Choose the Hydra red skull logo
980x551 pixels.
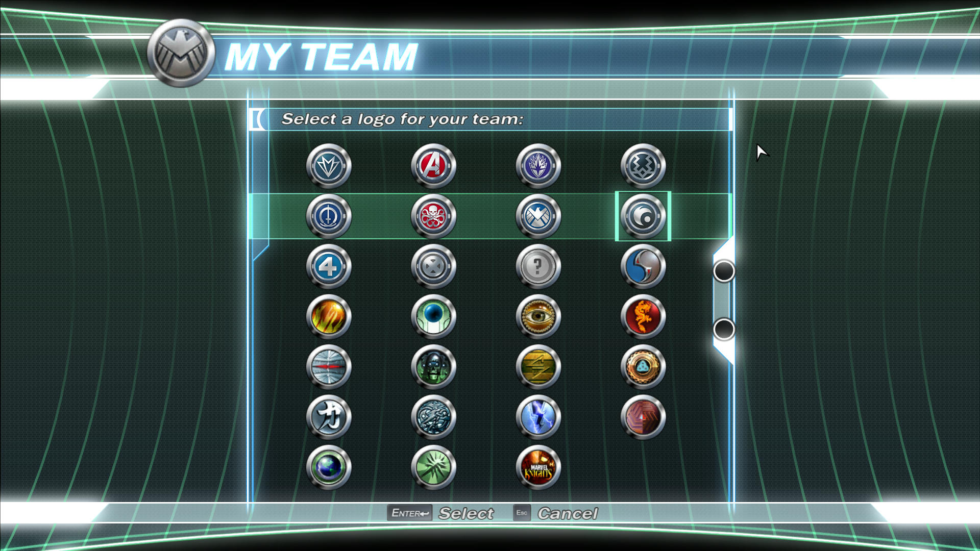[x=433, y=216]
